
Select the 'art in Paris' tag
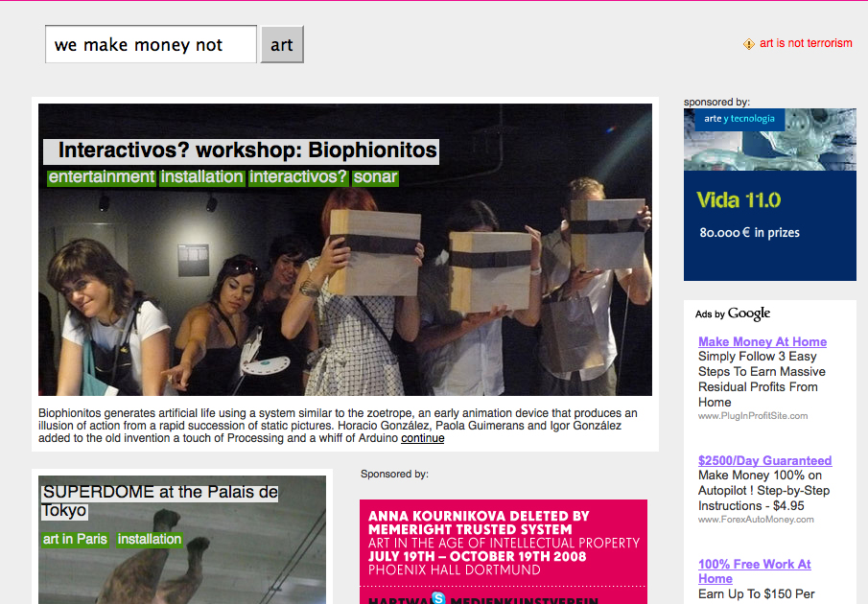pos(75,539)
